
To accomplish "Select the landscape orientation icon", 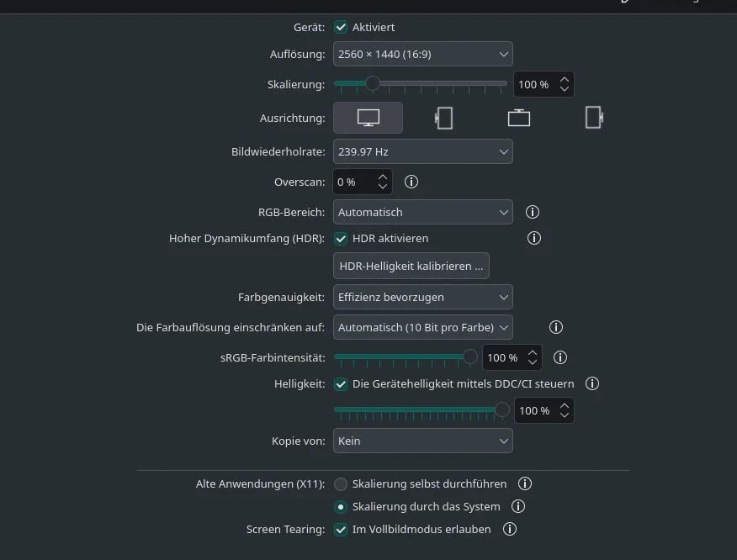I will pyautogui.click(x=368, y=118).
